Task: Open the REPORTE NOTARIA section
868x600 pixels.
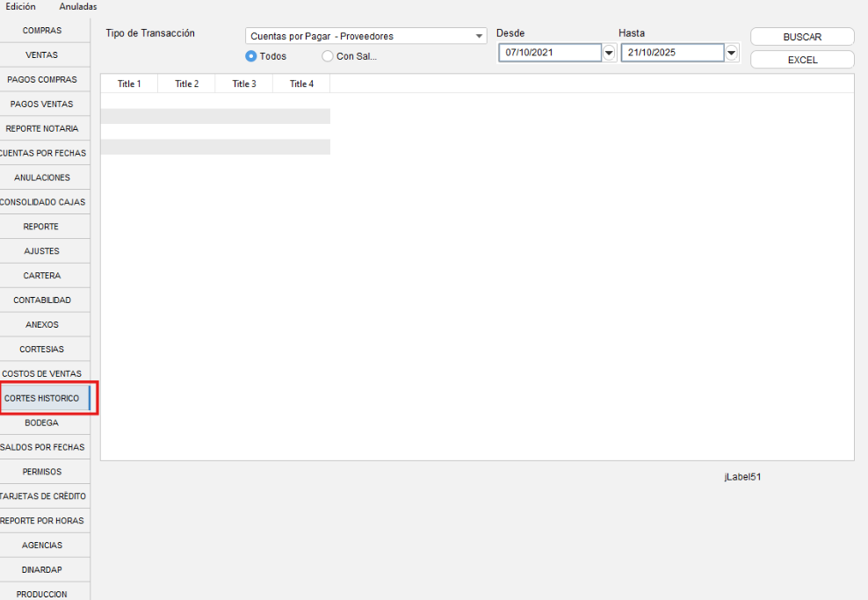Action: 42,128
